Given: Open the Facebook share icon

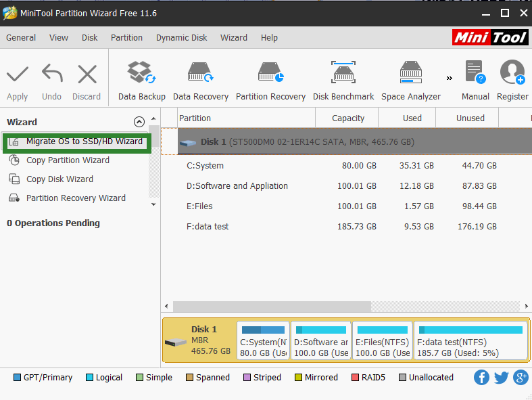Looking at the screenshot, I should coord(481,377).
